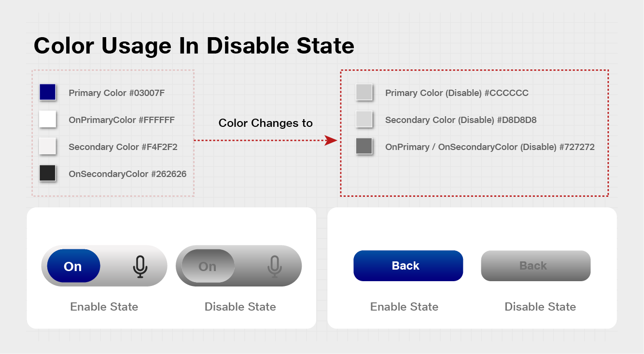Click the grayed-out On switch
The width and height of the screenshot is (644, 354).
coord(208,266)
